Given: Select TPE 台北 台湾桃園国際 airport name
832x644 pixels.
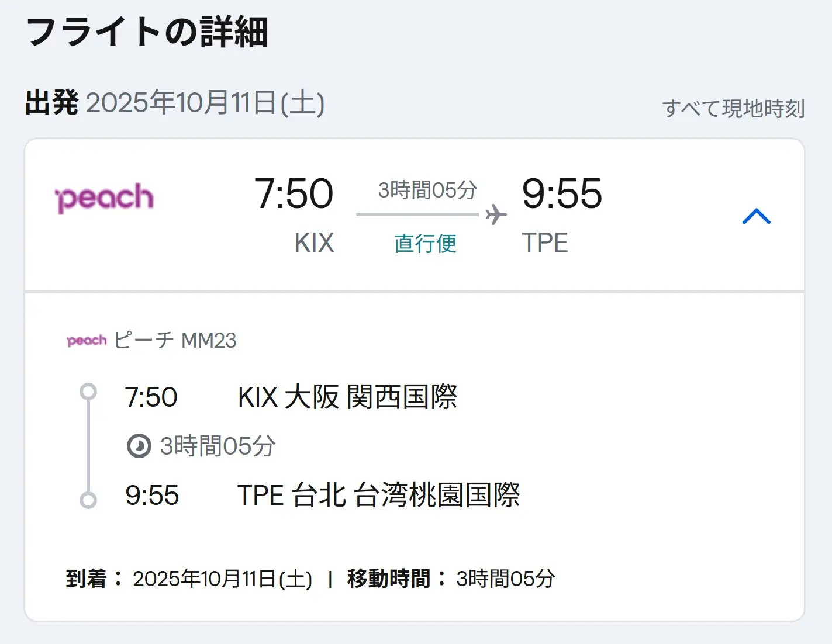Looking at the screenshot, I should (378, 495).
